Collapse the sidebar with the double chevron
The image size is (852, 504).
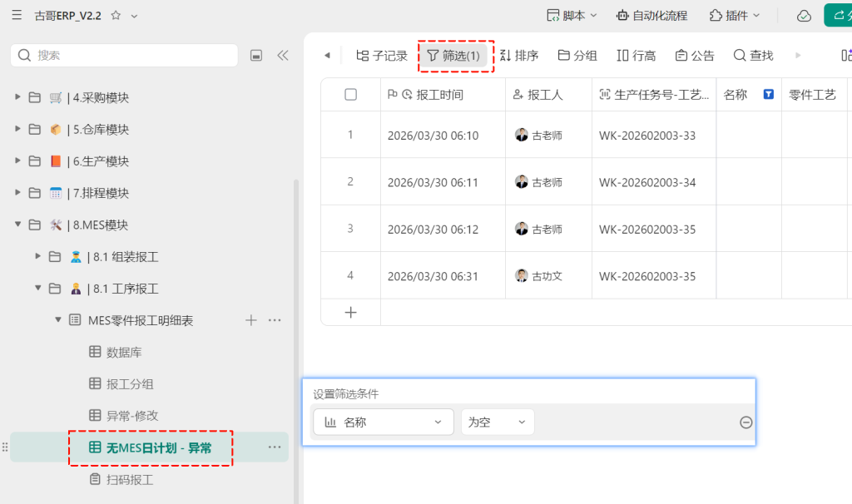[x=283, y=56]
